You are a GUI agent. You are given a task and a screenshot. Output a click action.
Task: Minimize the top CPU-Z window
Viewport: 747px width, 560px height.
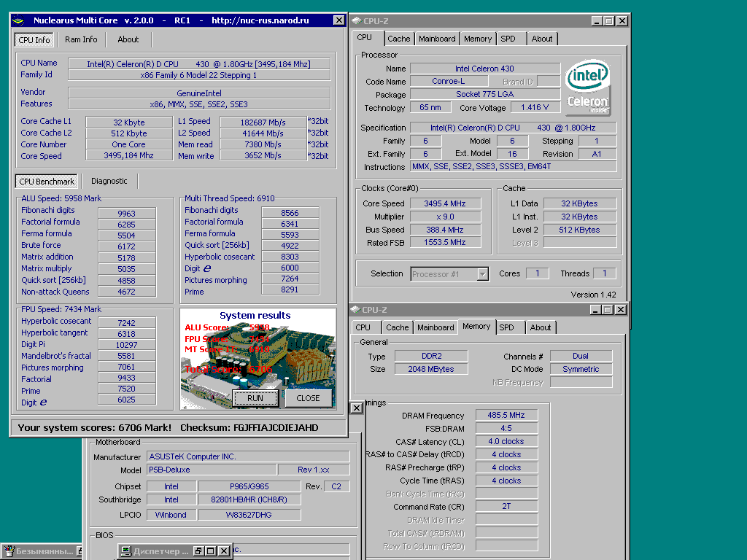tap(597, 21)
